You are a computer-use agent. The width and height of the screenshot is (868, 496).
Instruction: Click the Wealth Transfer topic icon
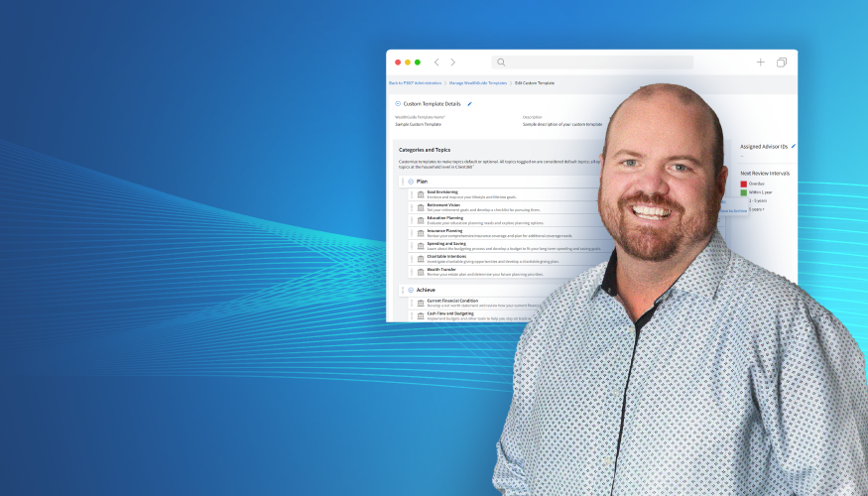point(421,272)
